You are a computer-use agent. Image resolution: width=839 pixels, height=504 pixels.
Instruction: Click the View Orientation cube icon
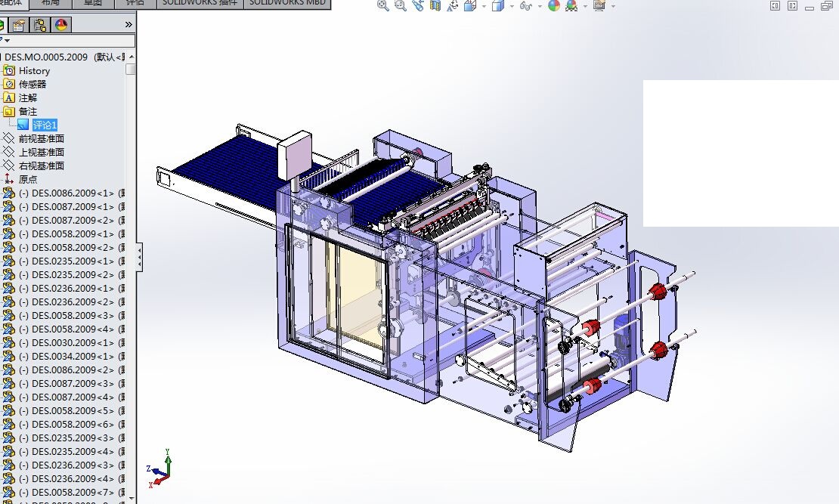pos(470,6)
